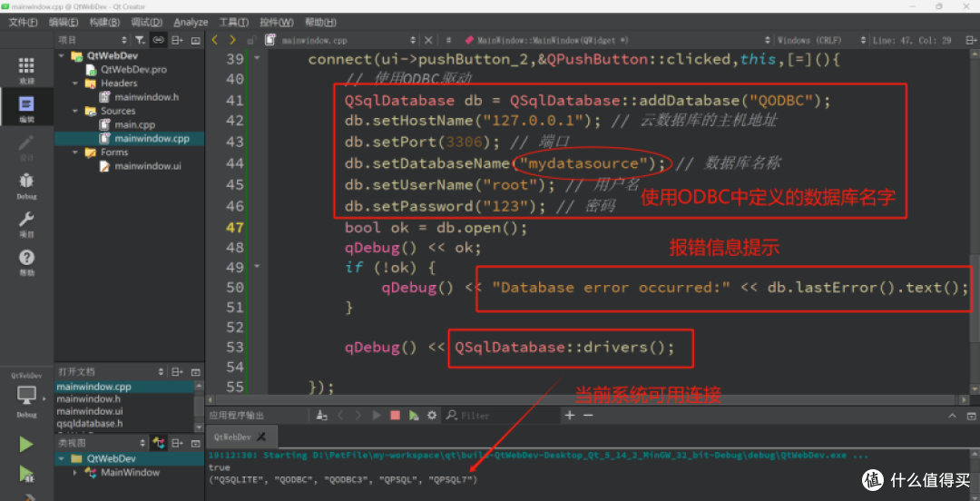
Task: Collapse the Headers folder
Action: [75, 83]
